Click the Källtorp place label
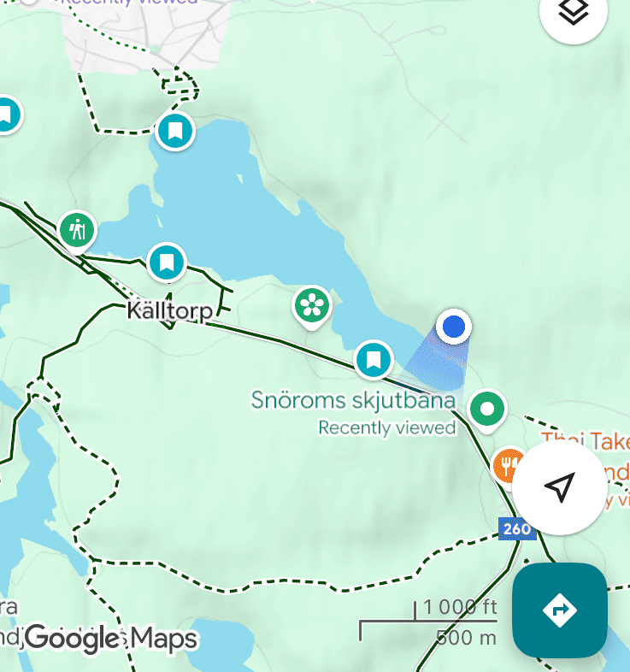 click(170, 310)
